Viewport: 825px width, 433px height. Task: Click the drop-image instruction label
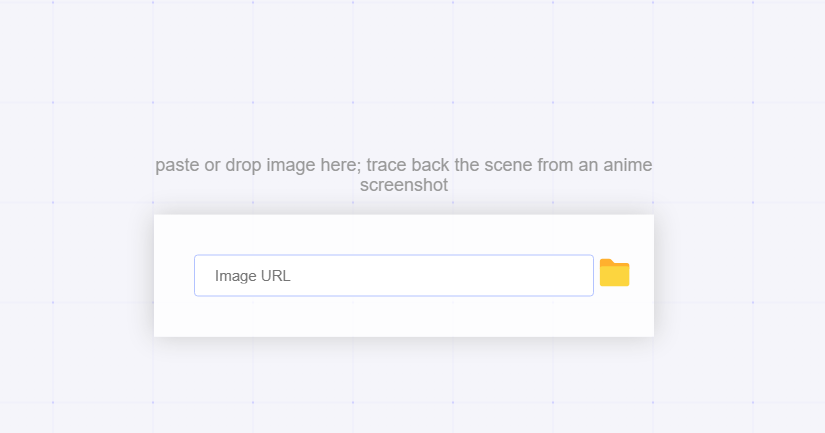[x=403, y=166]
